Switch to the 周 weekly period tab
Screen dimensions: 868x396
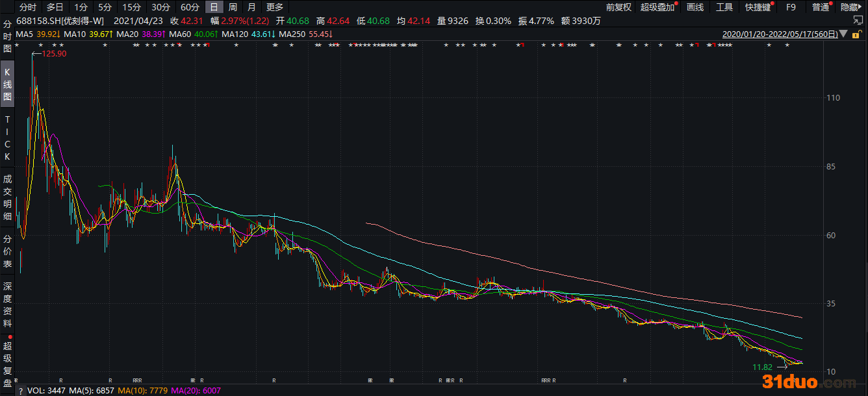(233, 7)
